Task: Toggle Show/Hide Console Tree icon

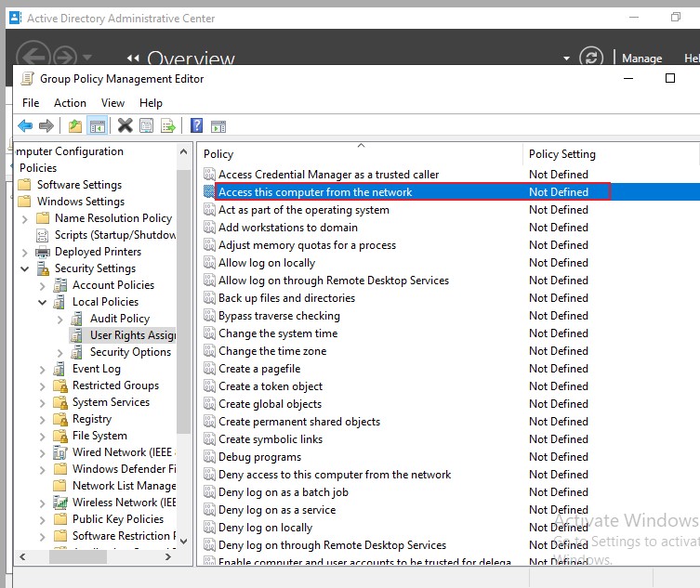Action: click(x=97, y=126)
